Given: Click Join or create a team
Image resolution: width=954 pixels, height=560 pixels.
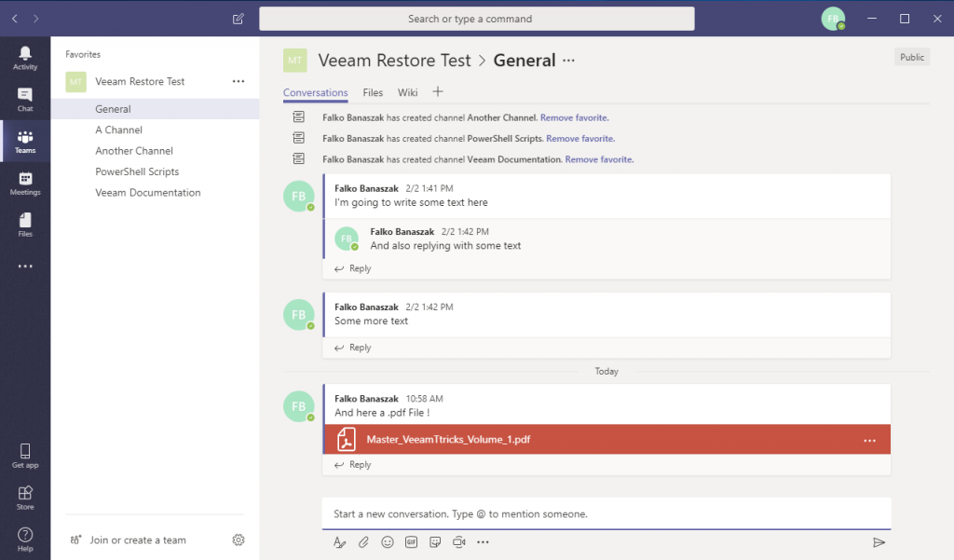Looking at the screenshot, I should pos(129,540).
